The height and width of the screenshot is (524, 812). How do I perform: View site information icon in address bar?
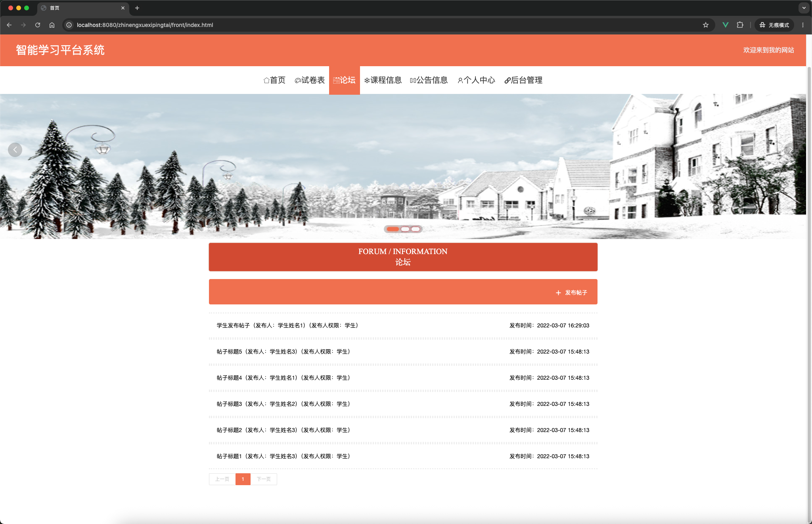click(x=69, y=25)
